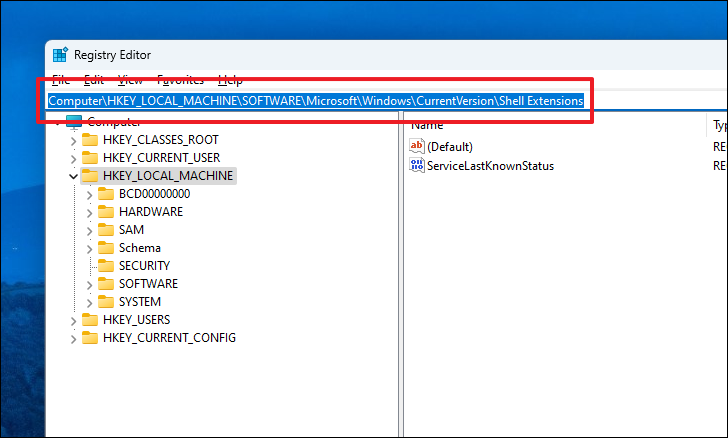Select the HKEY_CURRENT_USER tree label
The width and height of the screenshot is (728, 438).
[162, 158]
